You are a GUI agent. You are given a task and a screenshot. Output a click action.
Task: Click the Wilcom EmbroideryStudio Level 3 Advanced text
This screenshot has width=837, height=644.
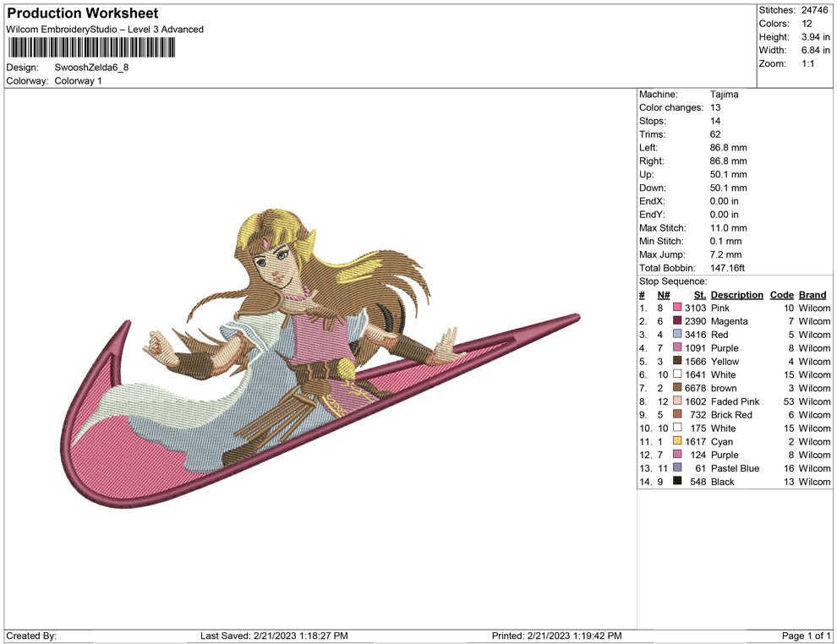pyautogui.click(x=105, y=30)
